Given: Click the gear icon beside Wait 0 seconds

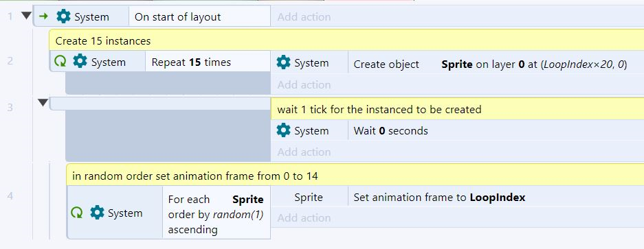Looking at the screenshot, I should click(283, 130).
